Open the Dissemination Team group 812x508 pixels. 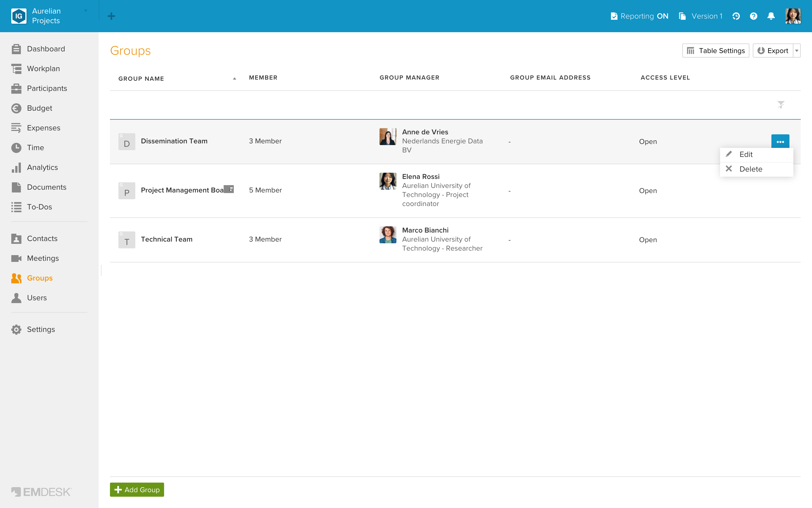(x=174, y=141)
